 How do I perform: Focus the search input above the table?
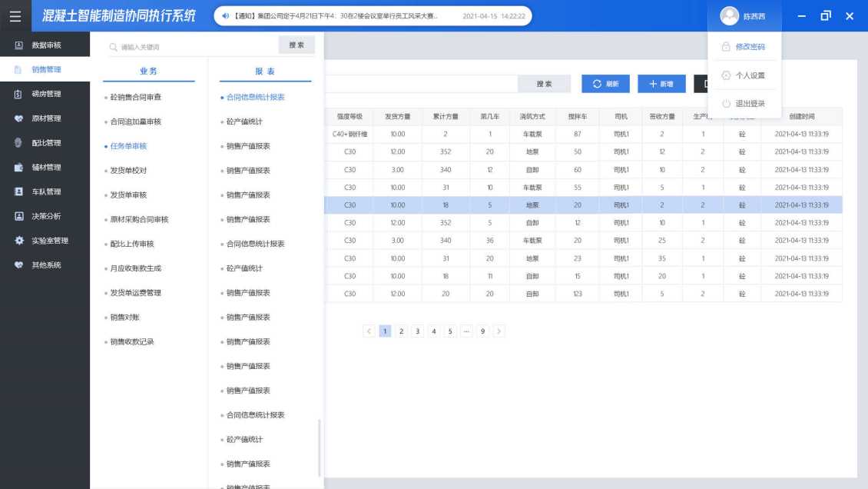click(421, 84)
